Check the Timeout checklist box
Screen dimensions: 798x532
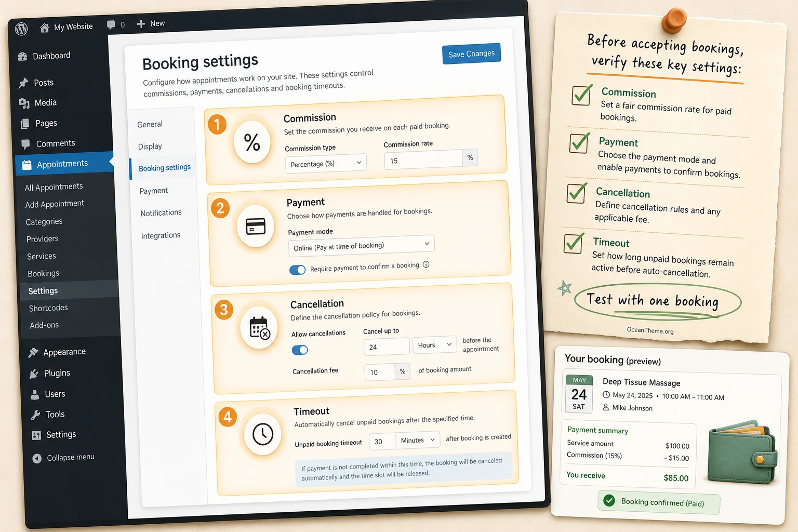(x=574, y=243)
